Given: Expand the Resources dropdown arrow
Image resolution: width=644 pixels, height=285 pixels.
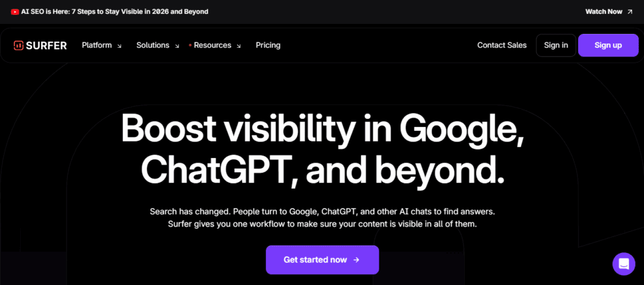Looking at the screenshot, I should pos(239,46).
